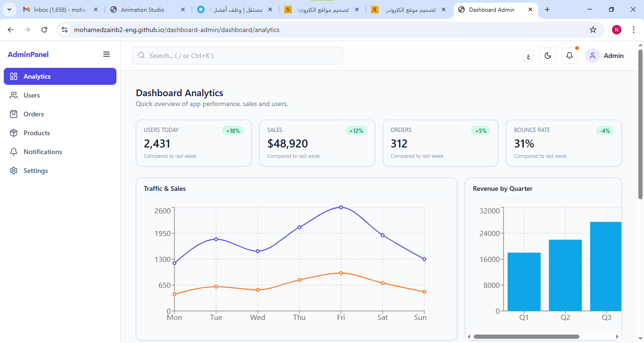Collapse the sidebar with the hamburger toggle
This screenshot has width=644, height=343.
(x=107, y=54)
